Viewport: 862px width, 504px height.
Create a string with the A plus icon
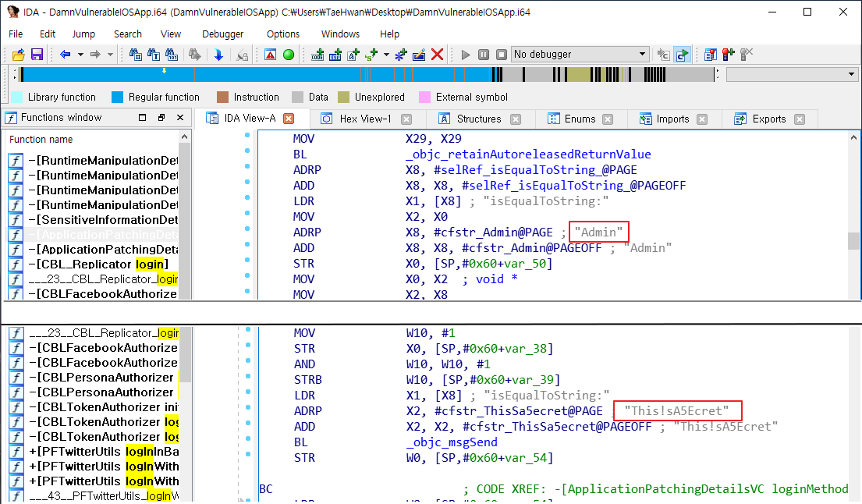coord(353,55)
